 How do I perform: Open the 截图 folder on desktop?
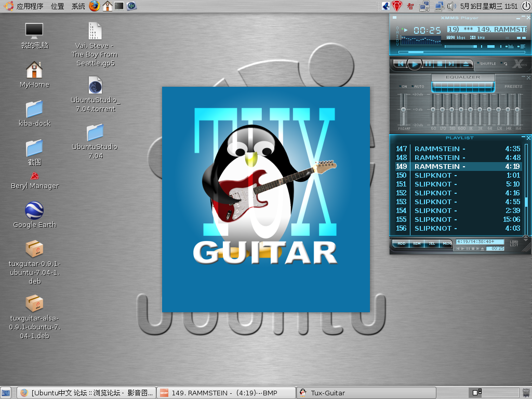34,153
